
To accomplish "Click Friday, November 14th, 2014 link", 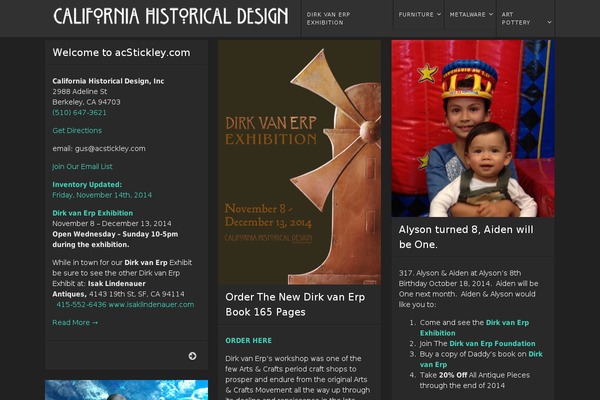I will click(x=102, y=195).
